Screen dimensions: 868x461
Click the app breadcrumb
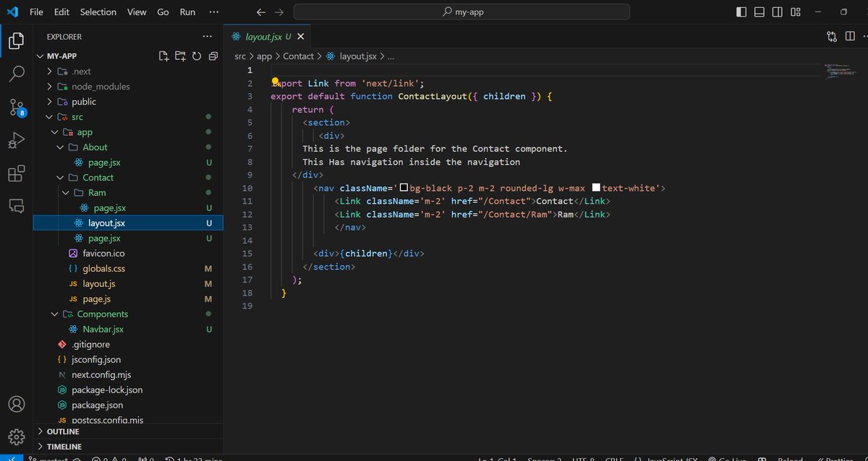click(x=264, y=56)
